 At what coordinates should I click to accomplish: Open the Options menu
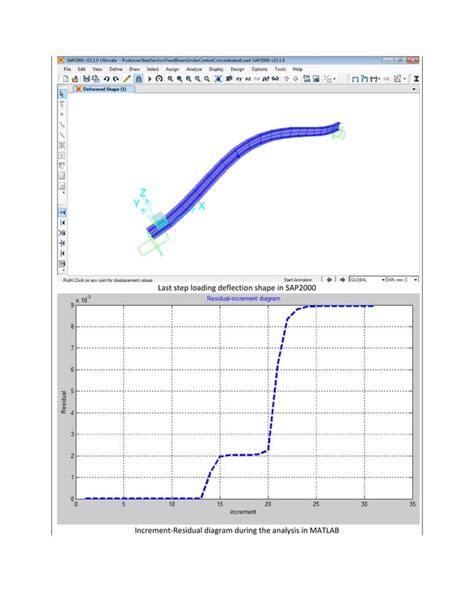point(259,69)
